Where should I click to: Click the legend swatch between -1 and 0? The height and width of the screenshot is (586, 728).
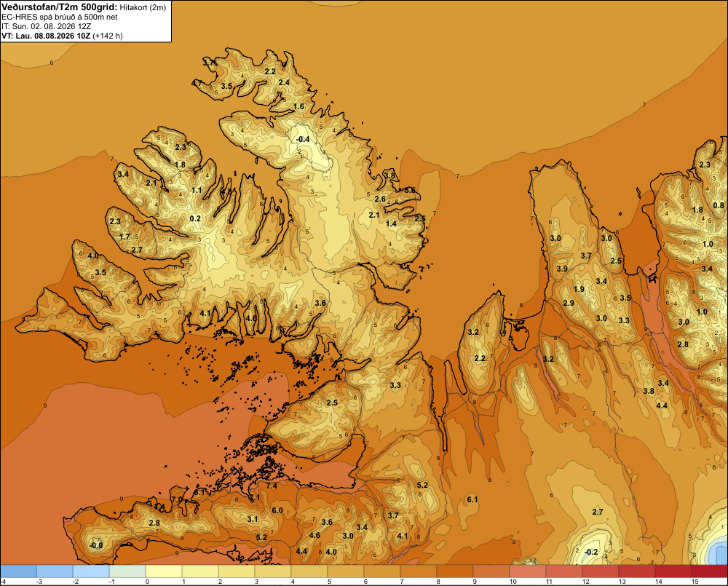click(127, 571)
